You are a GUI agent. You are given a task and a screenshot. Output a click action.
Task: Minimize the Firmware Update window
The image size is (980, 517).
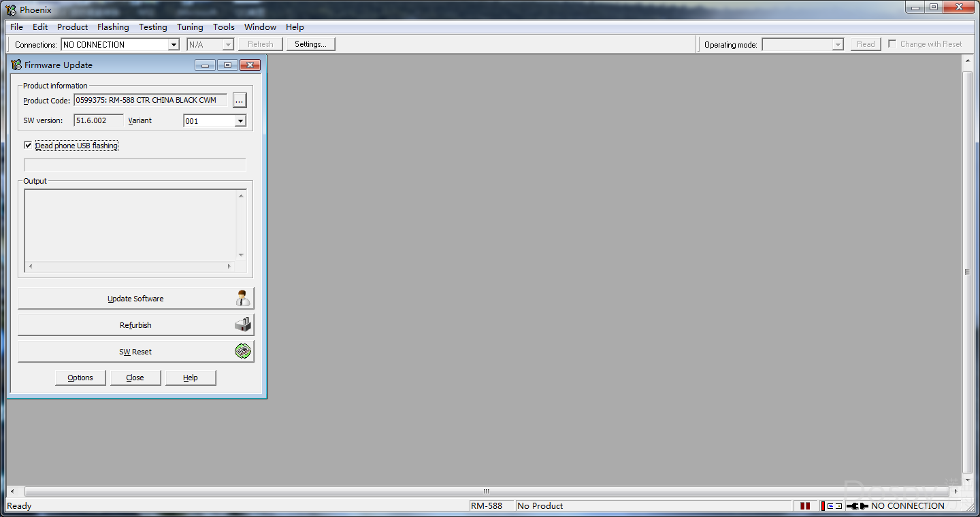coord(205,65)
